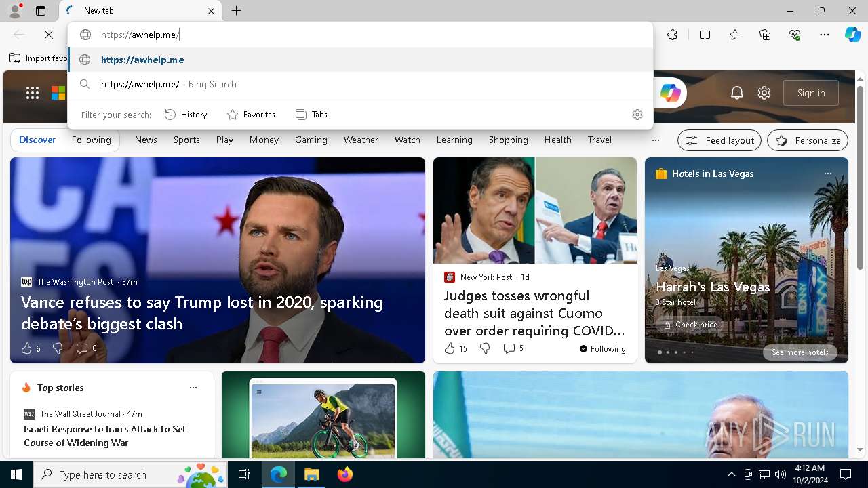Viewport: 868px width, 488px height.
Task: Open the Watch category
Action: coord(408,140)
